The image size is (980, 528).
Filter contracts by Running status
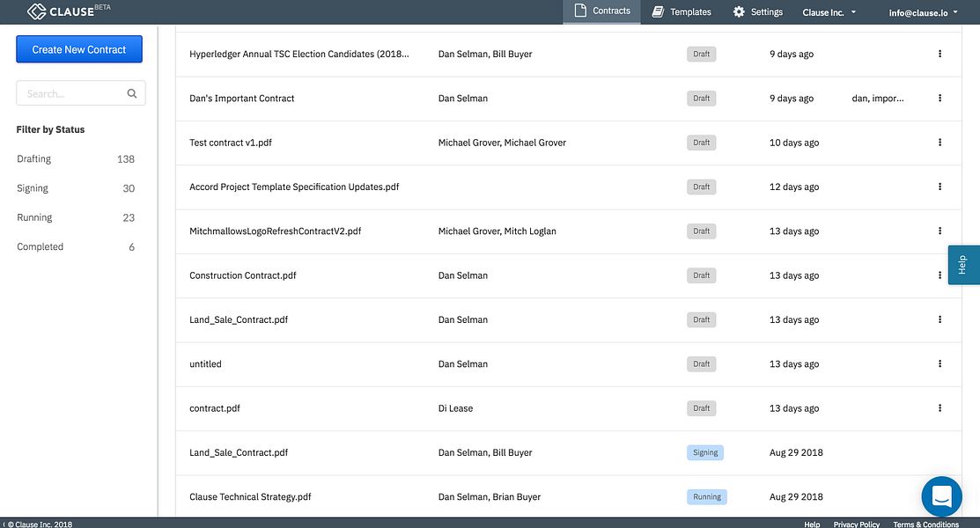coord(76,217)
